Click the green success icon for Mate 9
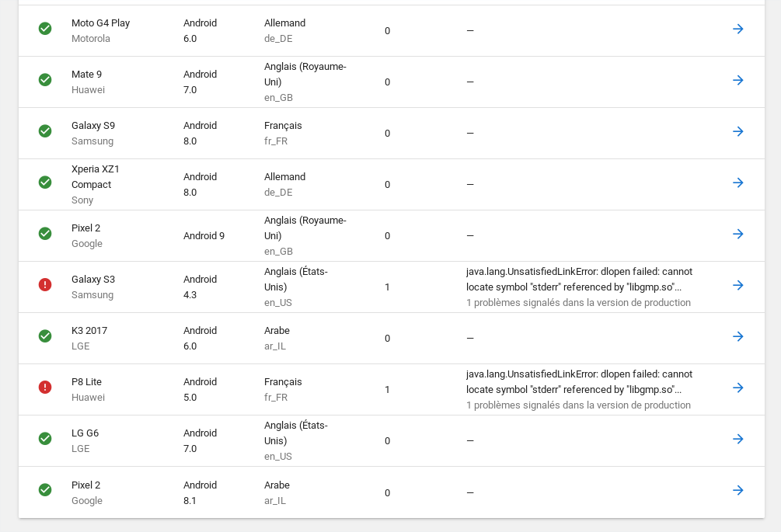The height and width of the screenshot is (532, 781). click(45, 80)
